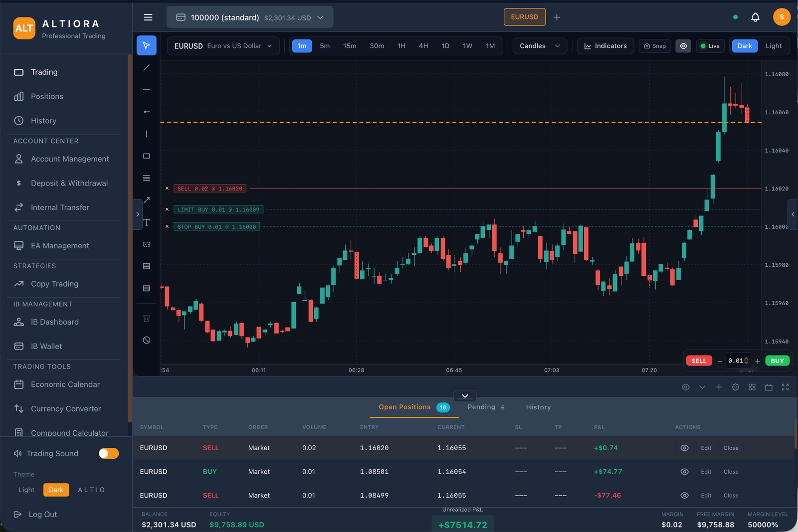Toggle eye for BUY 1.08501 position

[x=684, y=472]
